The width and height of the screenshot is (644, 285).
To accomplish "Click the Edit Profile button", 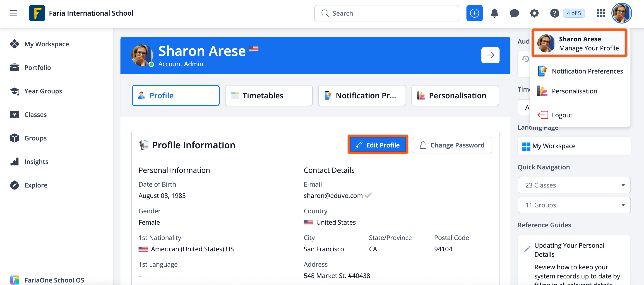I will (377, 145).
